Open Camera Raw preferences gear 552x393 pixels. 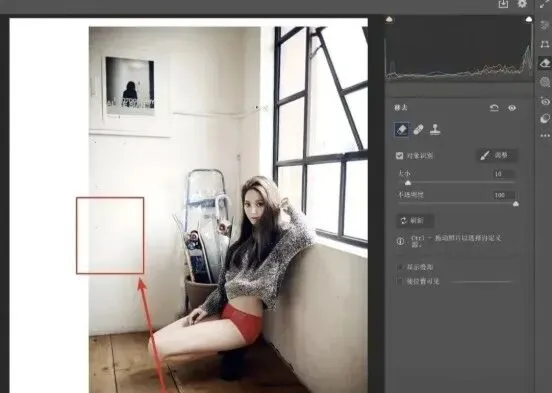[522, 4]
